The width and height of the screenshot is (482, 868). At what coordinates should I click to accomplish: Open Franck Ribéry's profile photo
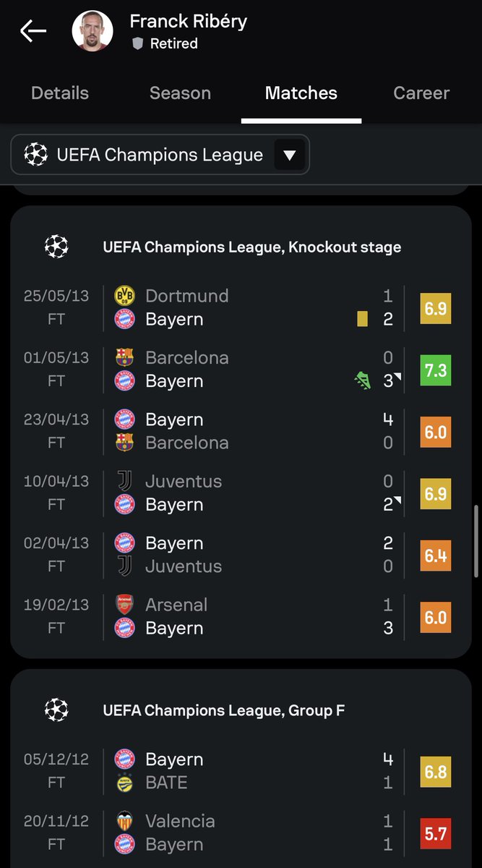[x=92, y=31]
